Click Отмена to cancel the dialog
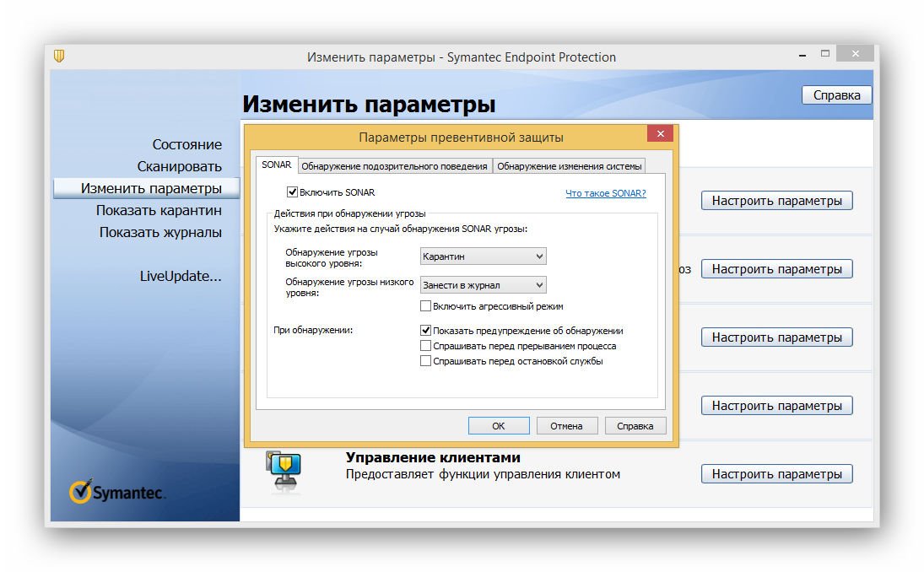Image resolution: width=924 pixels, height=572 pixels. point(566,426)
